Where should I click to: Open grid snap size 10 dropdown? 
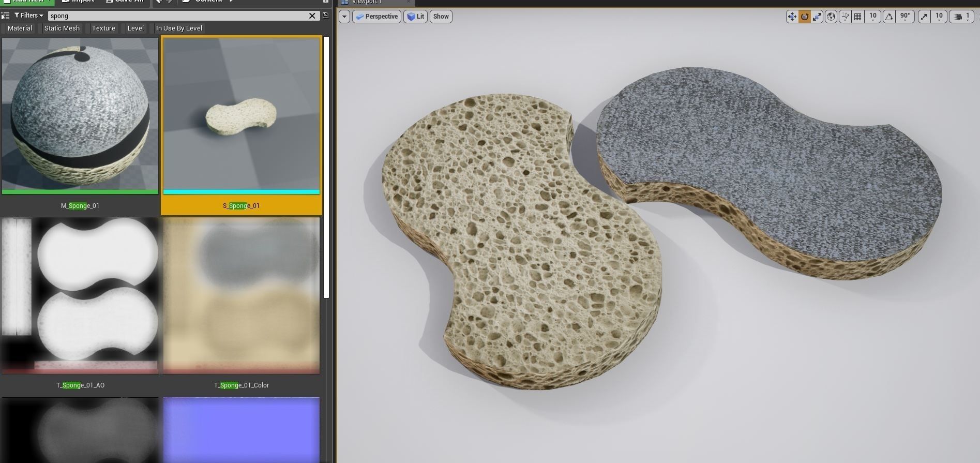[873, 17]
